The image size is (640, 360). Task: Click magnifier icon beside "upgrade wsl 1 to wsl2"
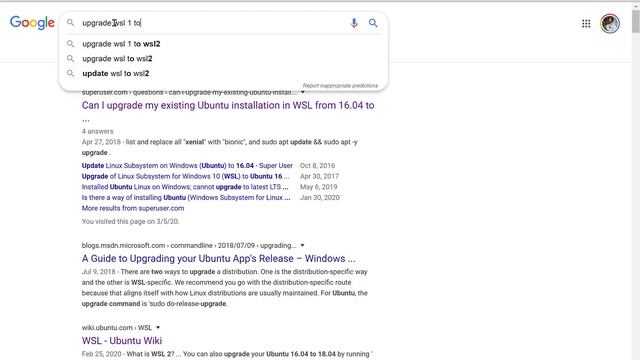coord(71,44)
